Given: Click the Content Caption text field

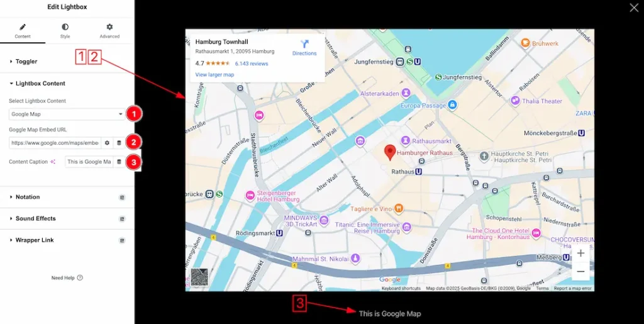Looking at the screenshot, I should tap(89, 162).
